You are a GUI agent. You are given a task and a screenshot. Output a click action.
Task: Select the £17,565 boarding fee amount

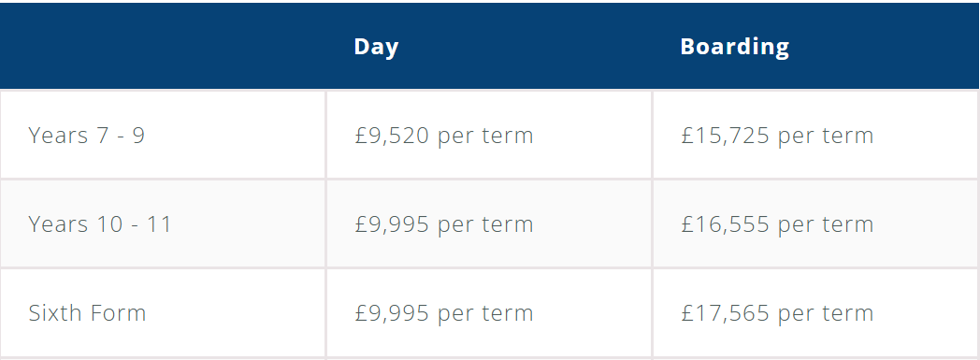(x=725, y=314)
